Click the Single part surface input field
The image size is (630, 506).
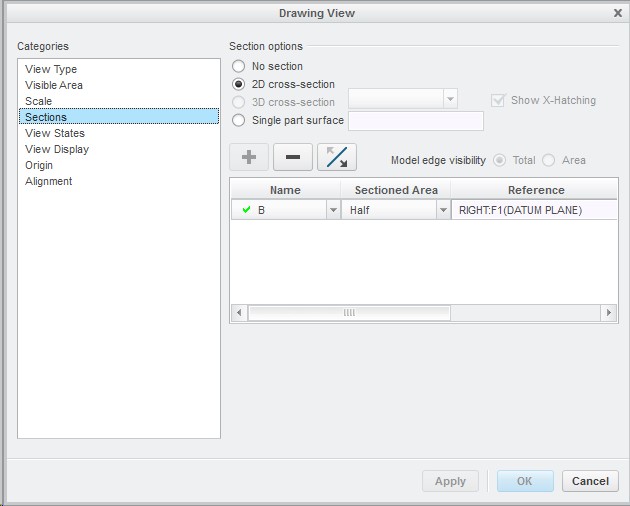tap(416, 121)
